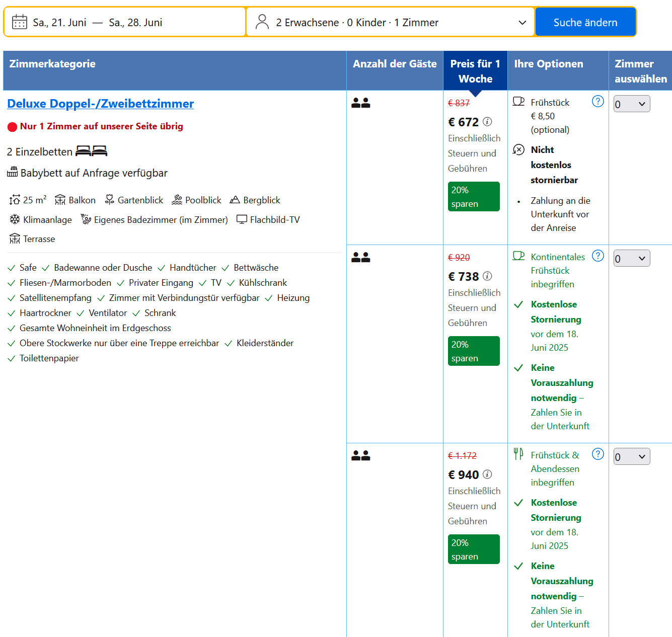The width and height of the screenshot is (672, 637).
Task: Click info icon next to € 672 price
Action: click(x=487, y=122)
